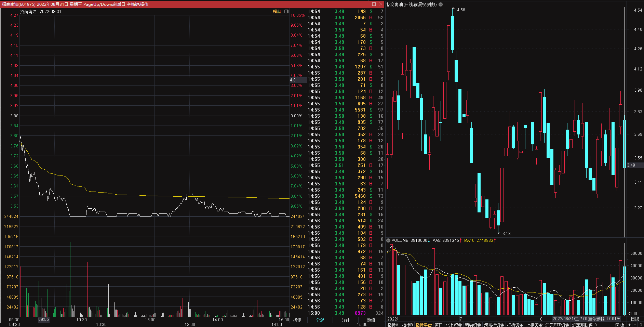Click the 14:55 trade row with volume 5581
The width and height of the screenshot is (644, 327).
coord(346,110)
